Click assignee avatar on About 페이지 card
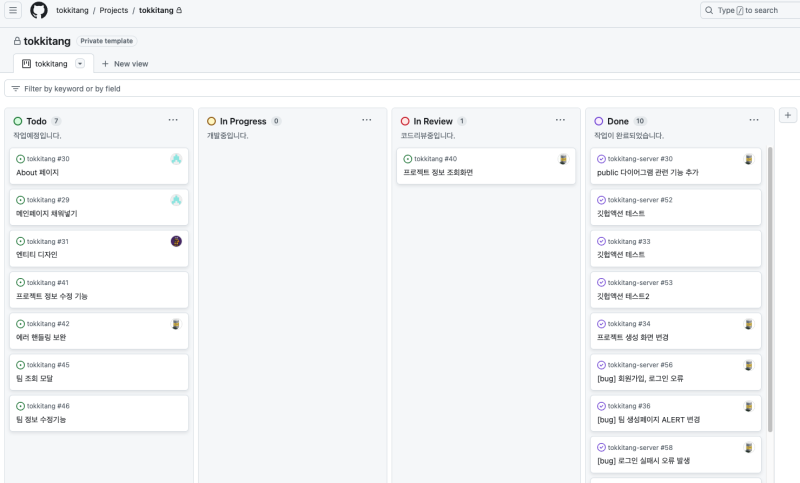Image resolution: width=800 pixels, height=483 pixels. point(176,159)
